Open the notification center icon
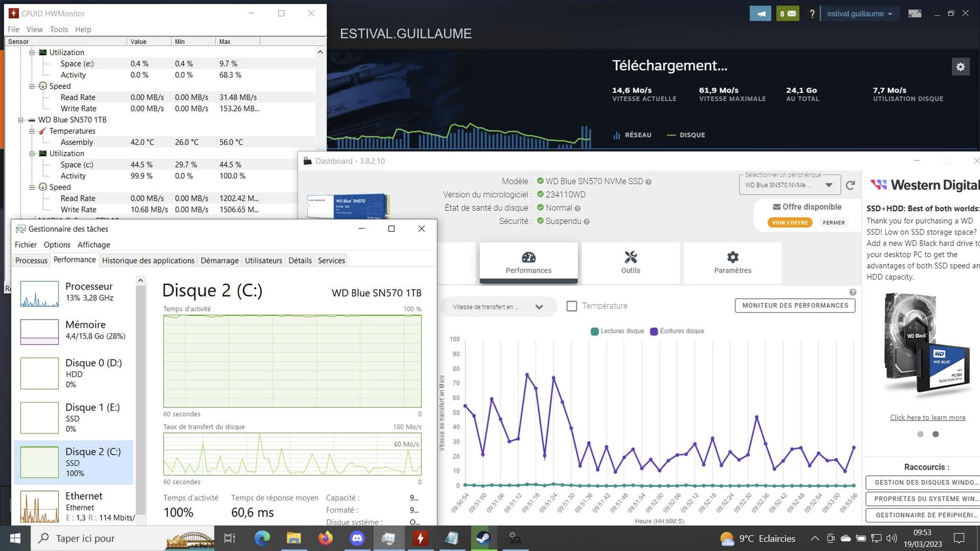Screen dimensions: 980x551 pos(959,538)
